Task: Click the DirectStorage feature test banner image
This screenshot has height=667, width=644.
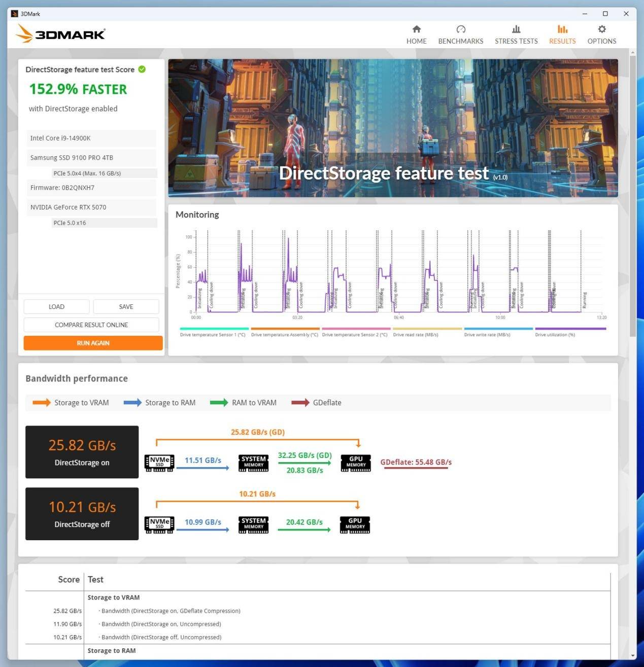Action: (393, 128)
